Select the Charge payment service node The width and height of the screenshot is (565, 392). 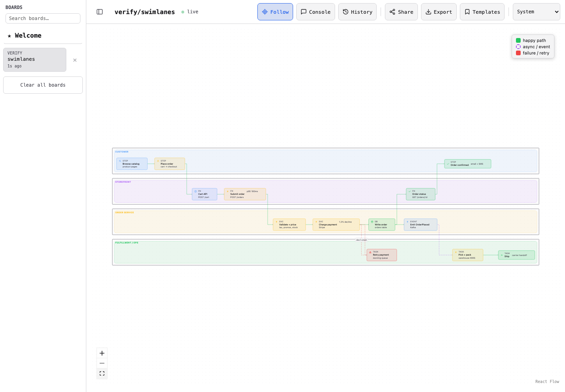point(336,225)
